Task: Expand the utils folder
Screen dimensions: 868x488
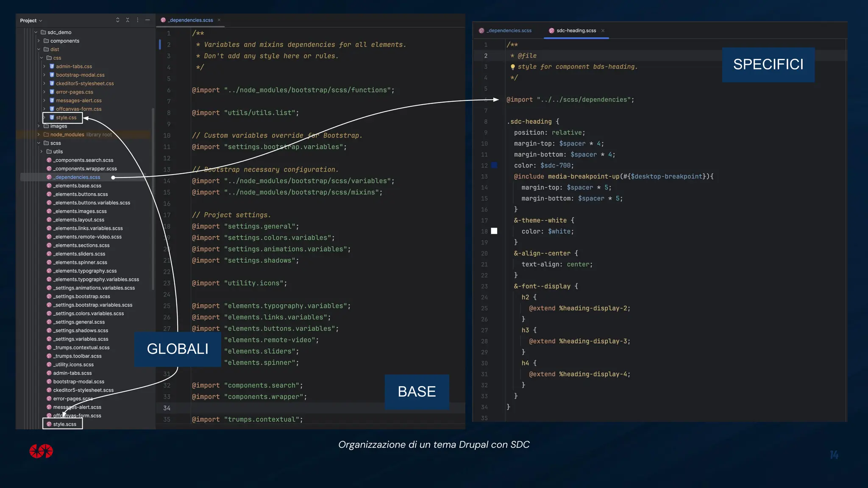Action: click(x=42, y=151)
